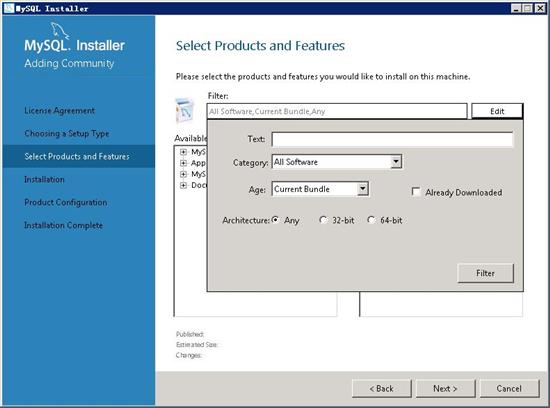Screen dimensions: 550x408
Task: Go to the License Agreement step
Action: tap(59, 111)
